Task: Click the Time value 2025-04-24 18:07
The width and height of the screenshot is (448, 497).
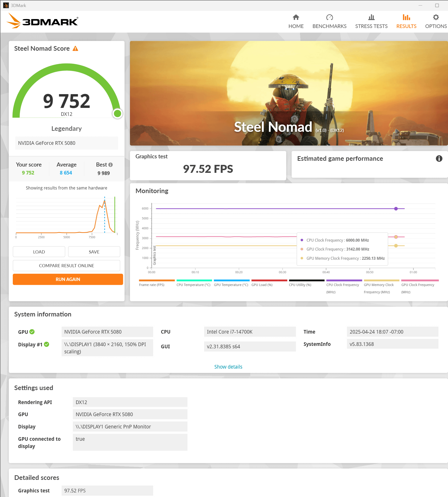Action: (x=392, y=332)
